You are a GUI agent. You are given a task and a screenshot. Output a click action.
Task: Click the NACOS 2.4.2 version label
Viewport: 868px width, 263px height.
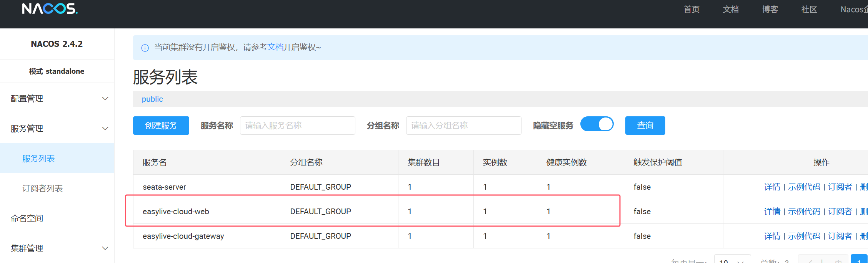57,44
